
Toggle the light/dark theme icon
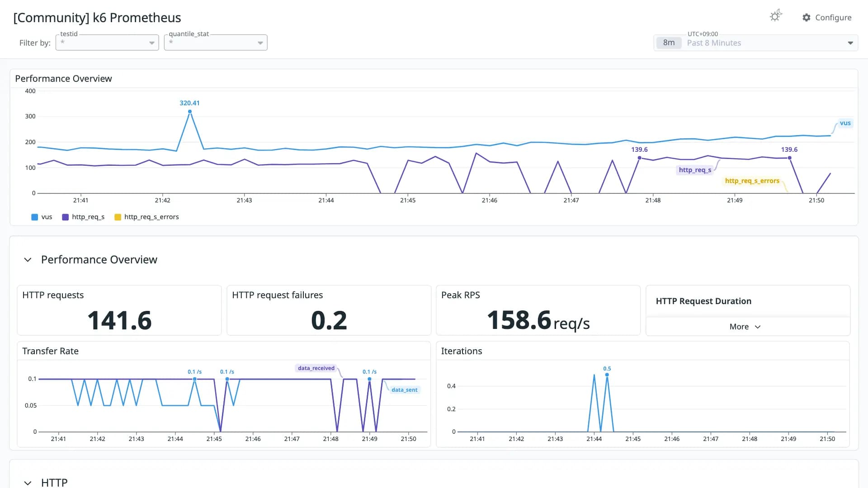[x=776, y=16]
